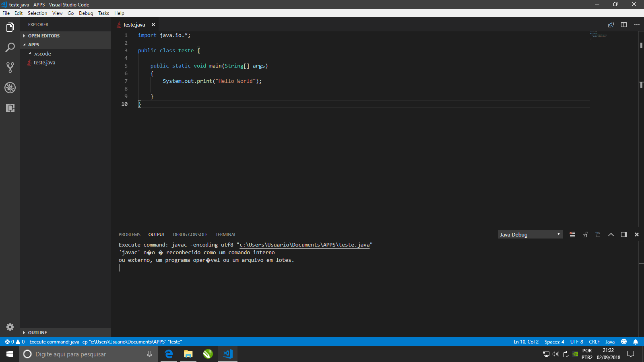Screen dimensions: 644x362
Task: Expand the Open Editors section
Action: point(65,36)
